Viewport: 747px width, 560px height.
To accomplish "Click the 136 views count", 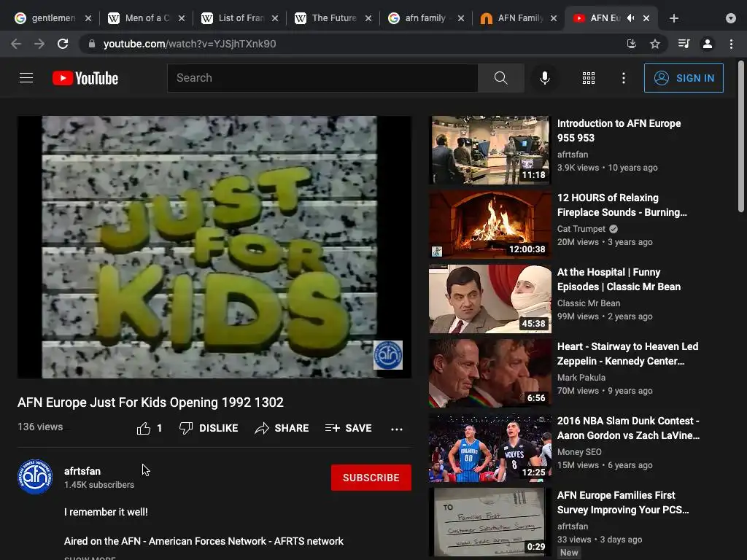I will pos(40,427).
